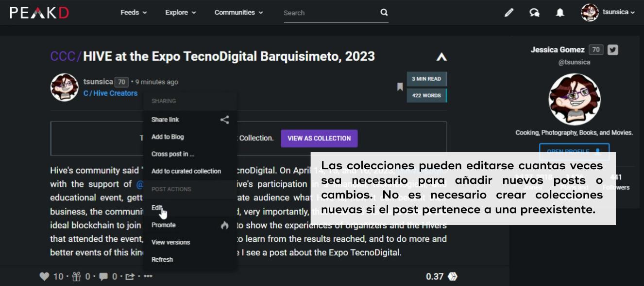Expand the tsunsica account menu
The width and height of the screenshot is (644, 286).
point(618,13)
